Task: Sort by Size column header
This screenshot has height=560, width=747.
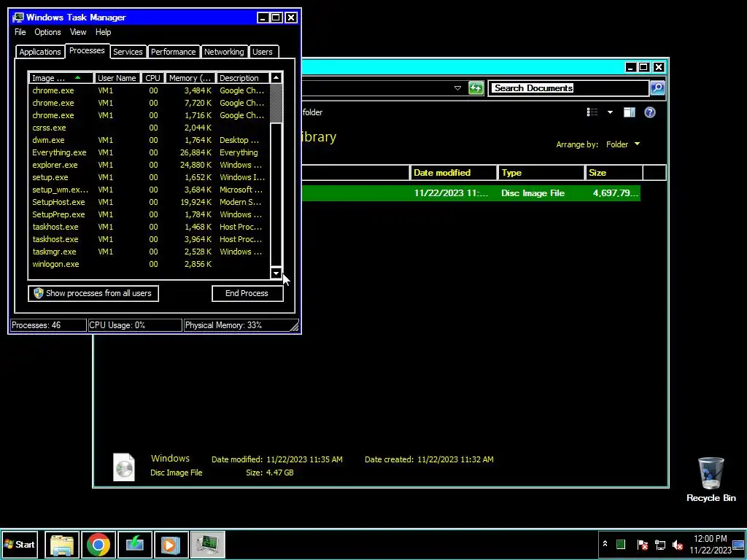Action: 614,172
